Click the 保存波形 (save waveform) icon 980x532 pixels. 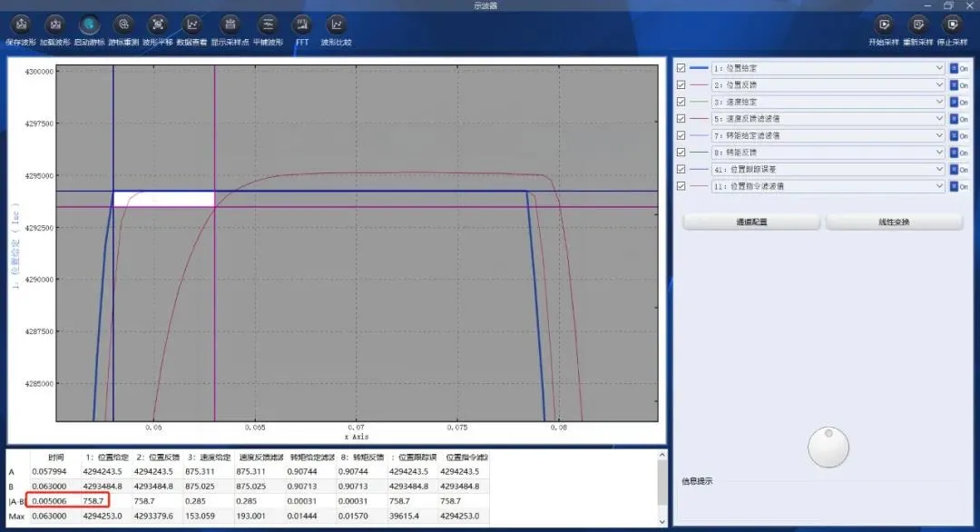(x=23, y=25)
